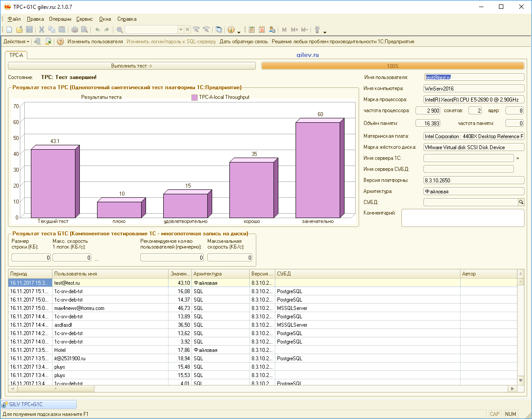Expand the Действия dropdown

tap(16, 42)
